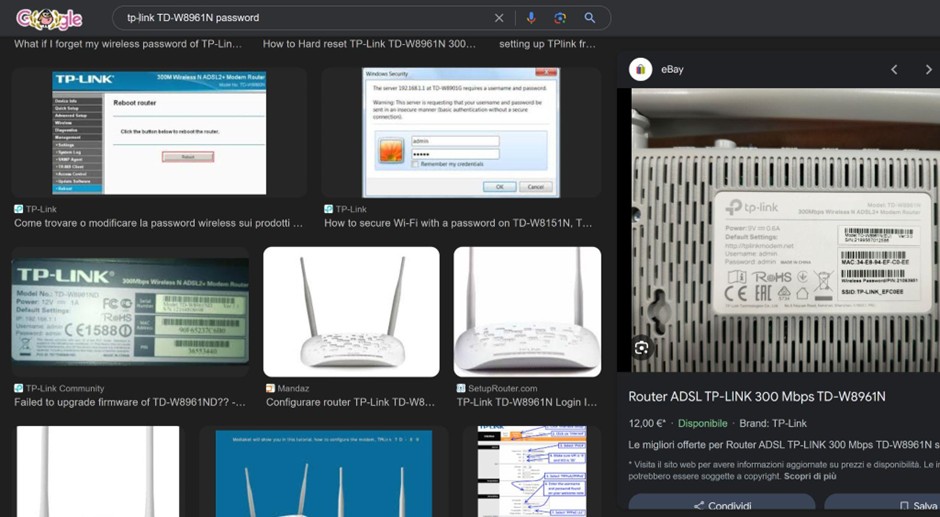Click the magnifier search button
This screenshot has height=517, width=940.
pyautogui.click(x=590, y=18)
